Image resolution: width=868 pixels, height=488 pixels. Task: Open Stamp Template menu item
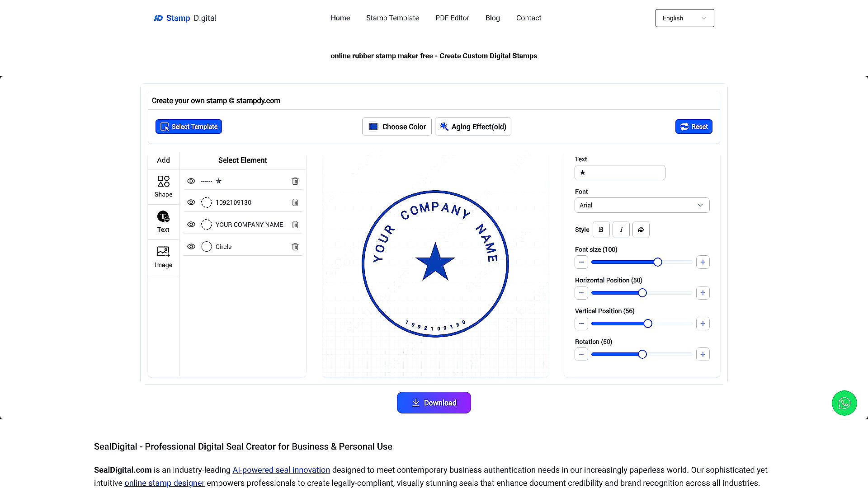pos(392,18)
